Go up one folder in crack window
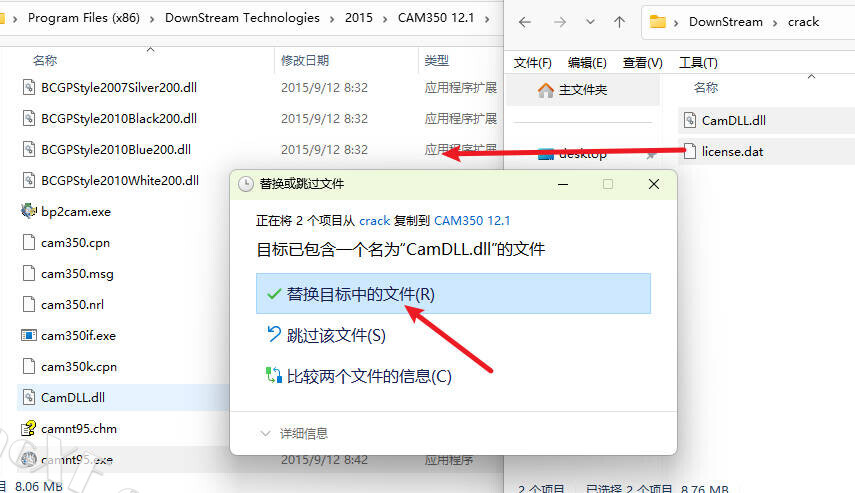 pos(619,22)
